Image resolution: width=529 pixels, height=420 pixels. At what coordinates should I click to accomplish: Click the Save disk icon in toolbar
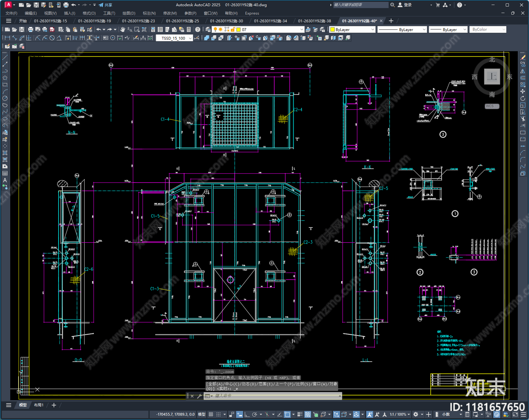21,29
